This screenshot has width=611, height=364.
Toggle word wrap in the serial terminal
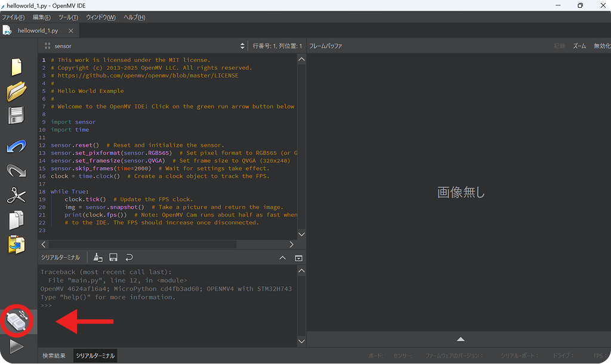[129, 258]
